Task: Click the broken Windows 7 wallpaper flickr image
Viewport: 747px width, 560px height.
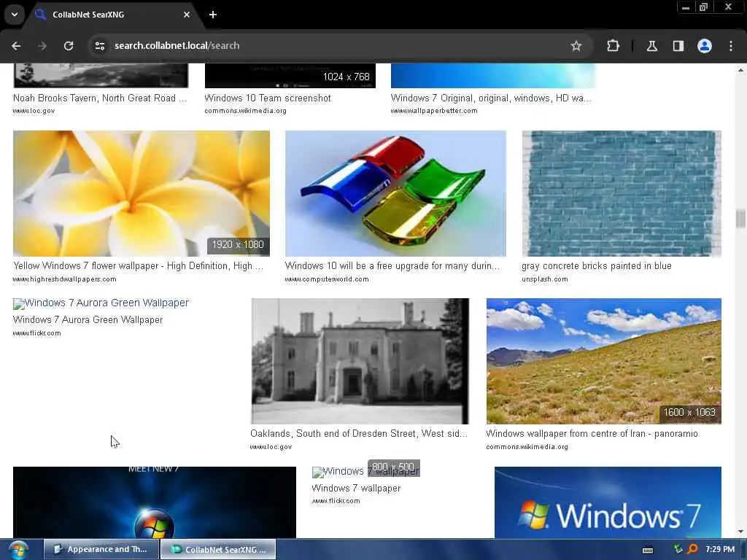Action: coord(365,472)
